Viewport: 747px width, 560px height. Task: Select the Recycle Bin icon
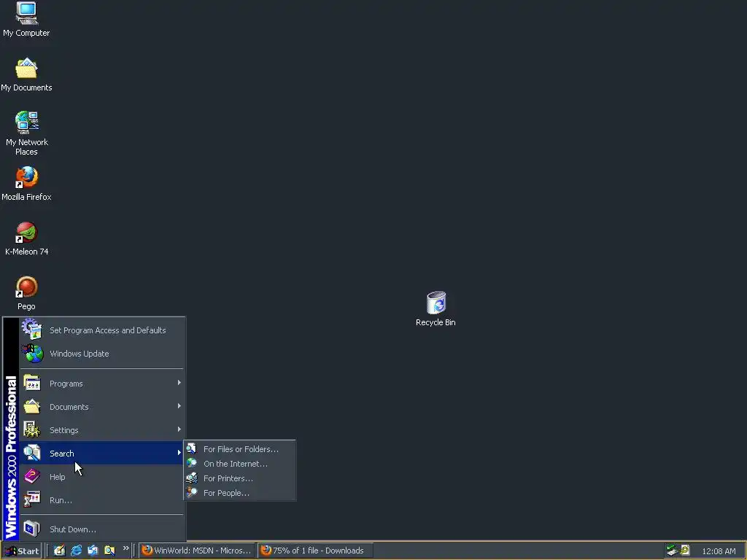tap(436, 309)
